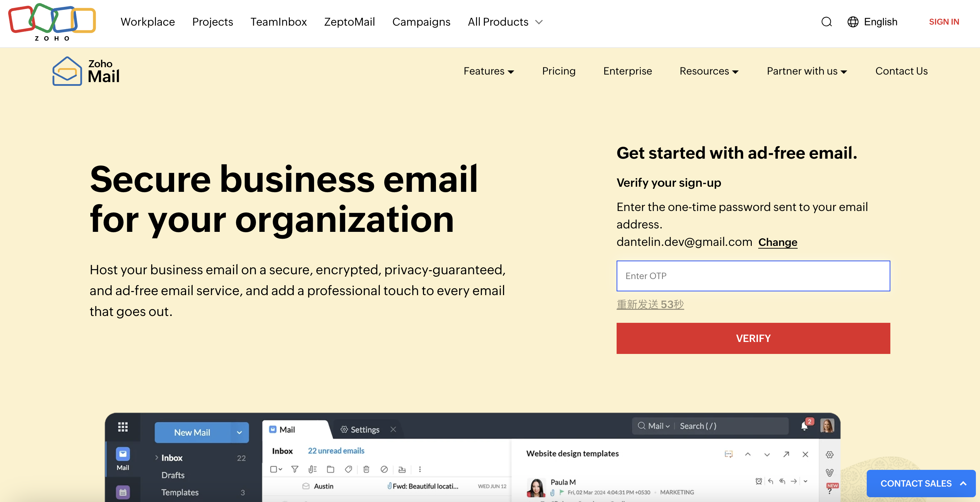
Task: Expand the Features dropdown menu
Action: [x=488, y=71]
